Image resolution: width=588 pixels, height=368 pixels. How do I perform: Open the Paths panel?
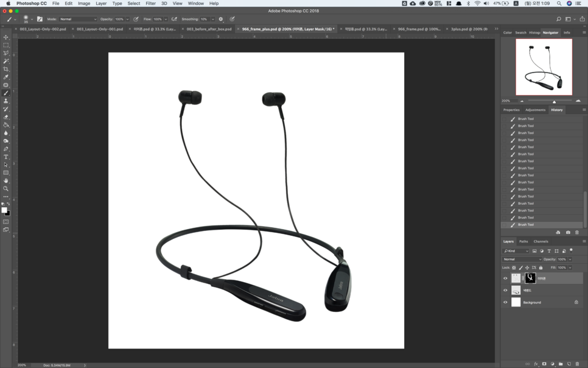click(522, 241)
